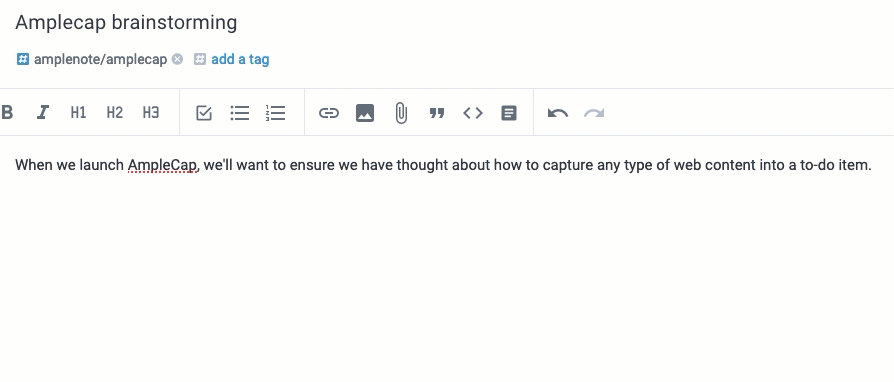Insert a numbered list

click(x=276, y=113)
